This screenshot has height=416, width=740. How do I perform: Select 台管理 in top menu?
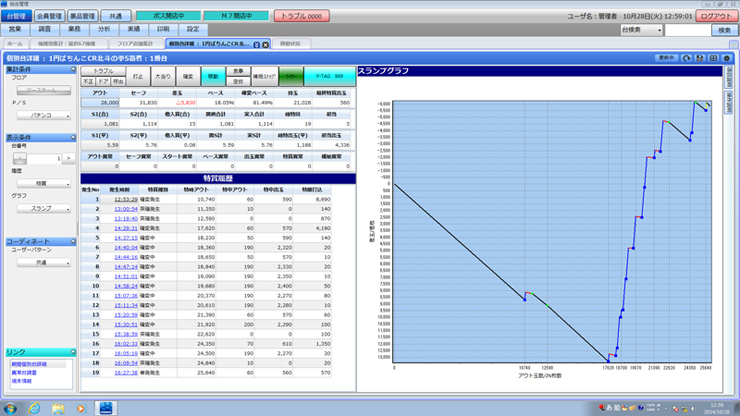point(17,16)
